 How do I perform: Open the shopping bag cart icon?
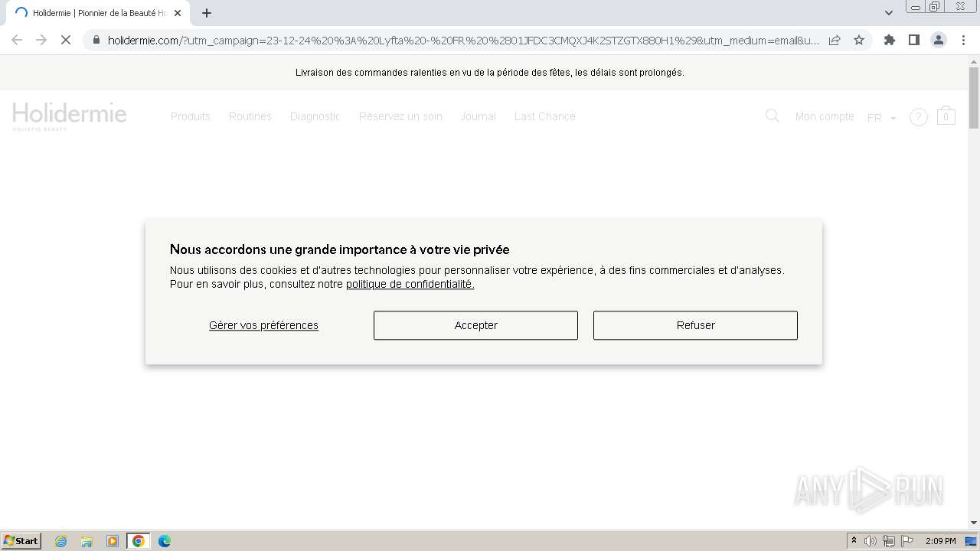tap(946, 116)
